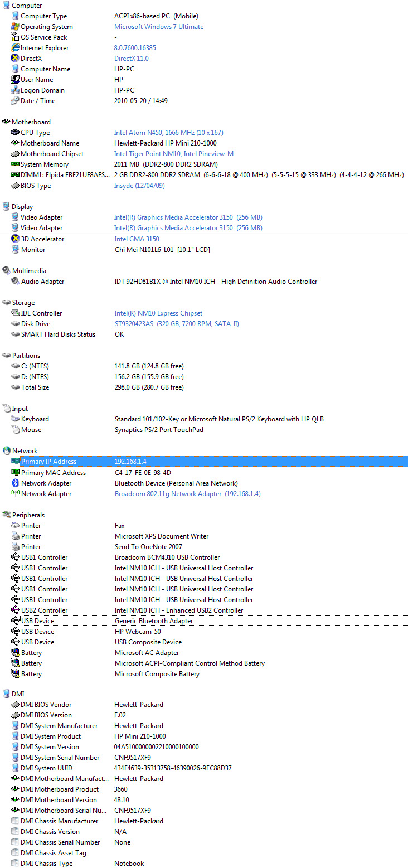Open the Broadcom 802.11g Network Adapter link
The image size is (408, 868).
tap(188, 494)
